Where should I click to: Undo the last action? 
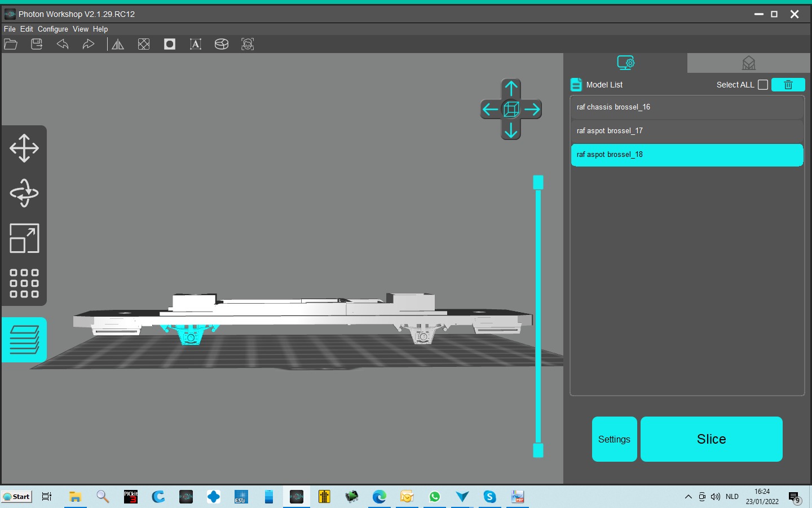coord(63,44)
